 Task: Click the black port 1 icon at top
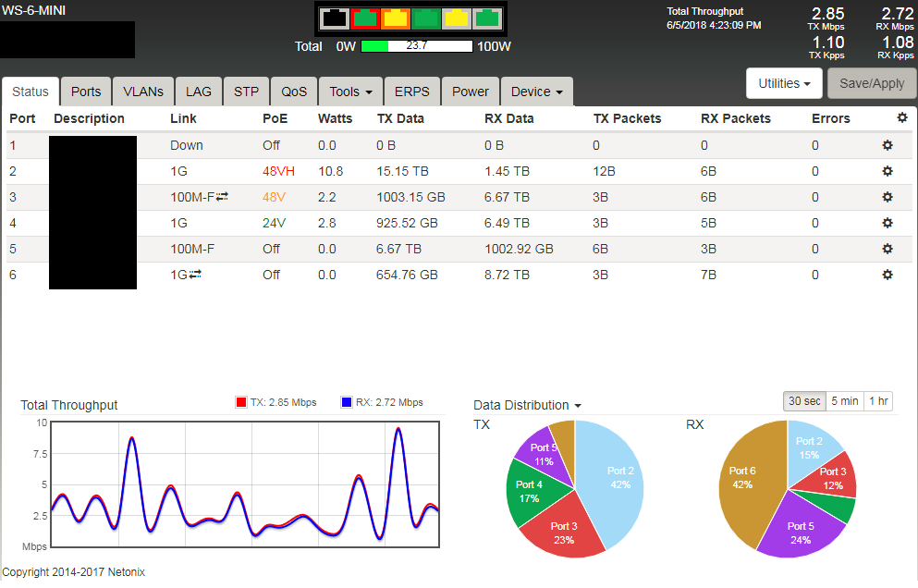click(x=333, y=18)
